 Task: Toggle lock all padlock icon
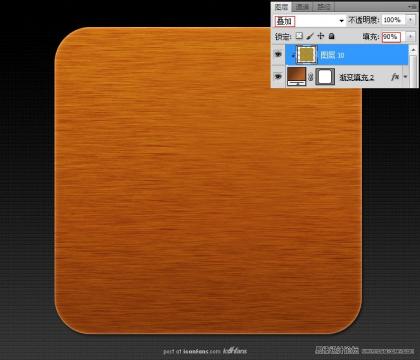[331, 36]
